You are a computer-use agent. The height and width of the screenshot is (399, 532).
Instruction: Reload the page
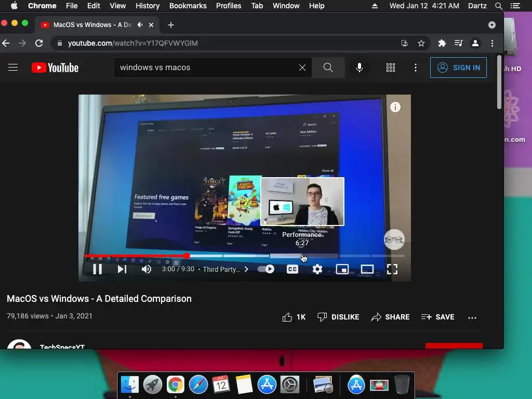(x=39, y=43)
